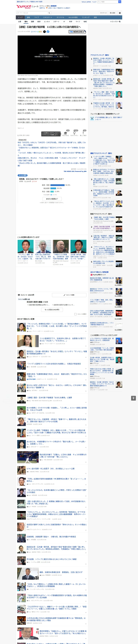Open video ranking item 国民・玉木代表 不倫報道
Screen dimensions: 138x644
(104, 218)
